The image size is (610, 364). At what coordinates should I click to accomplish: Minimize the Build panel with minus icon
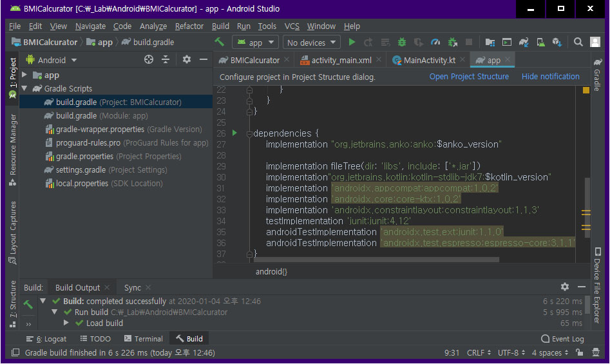click(x=582, y=287)
